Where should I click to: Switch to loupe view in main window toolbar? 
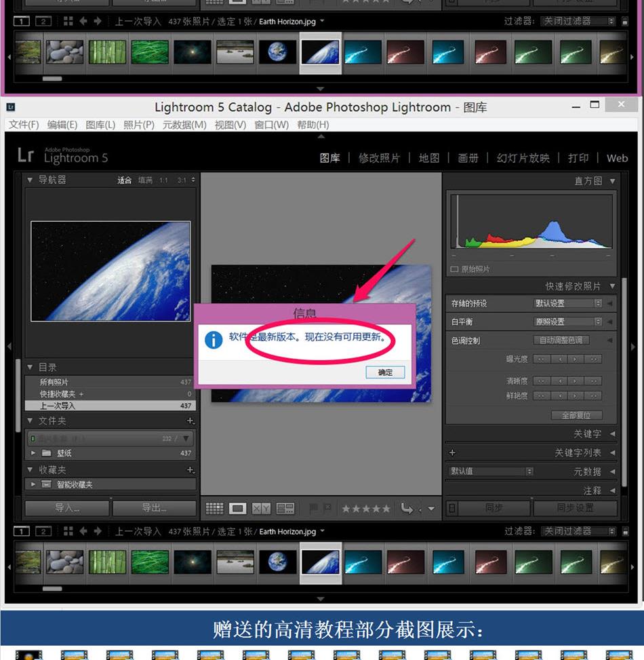pos(238,509)
